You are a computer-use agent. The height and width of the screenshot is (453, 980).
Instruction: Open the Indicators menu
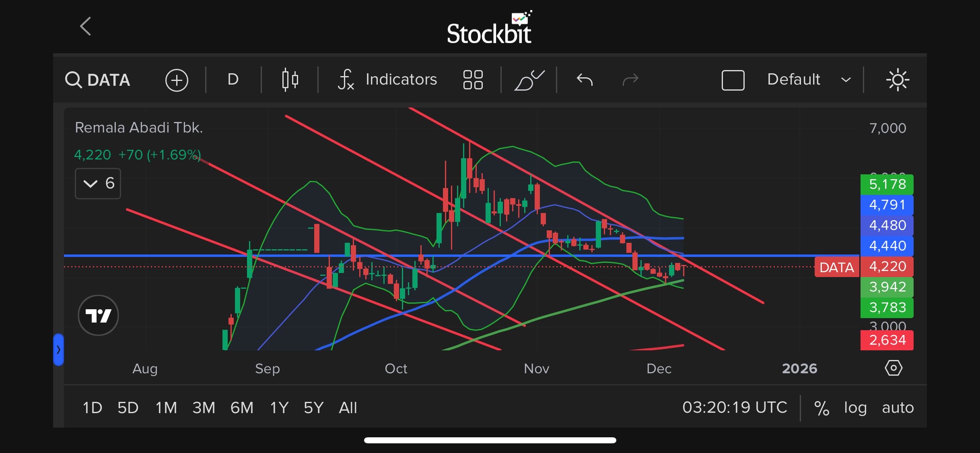click(x=387, y=79)
